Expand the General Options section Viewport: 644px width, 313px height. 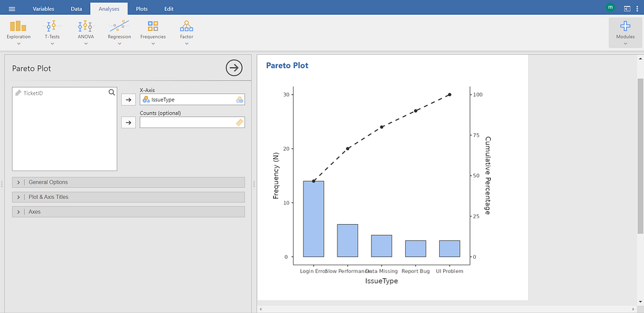point(129,182)
